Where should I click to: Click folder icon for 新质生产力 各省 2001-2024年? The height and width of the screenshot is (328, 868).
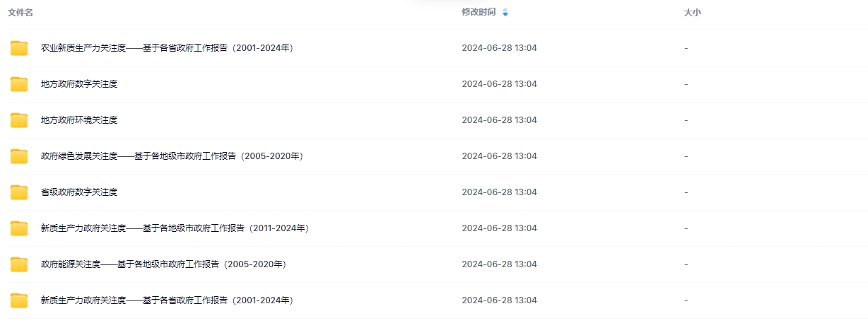(x=19, y=300)
